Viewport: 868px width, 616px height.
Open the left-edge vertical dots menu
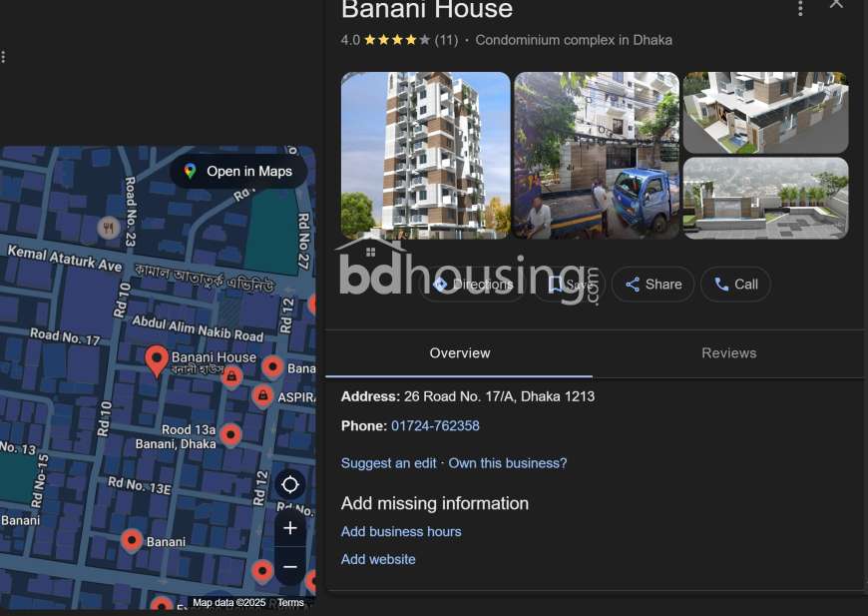click(3, 57)
